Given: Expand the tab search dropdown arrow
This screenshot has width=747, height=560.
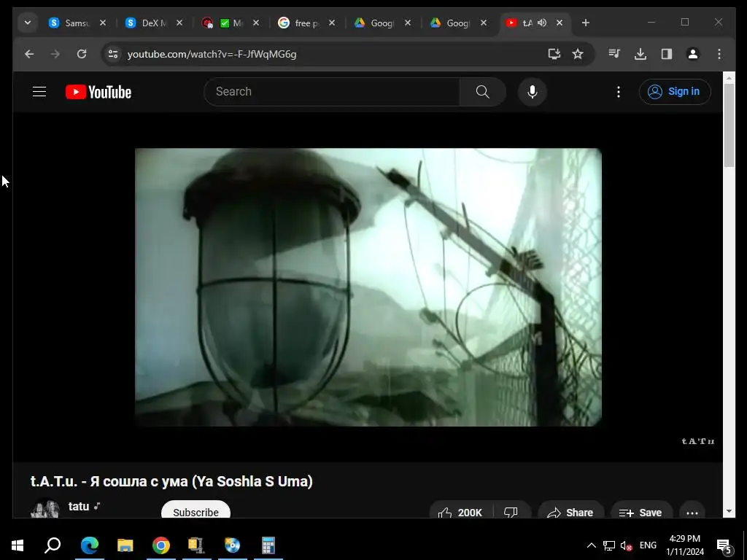Looking at the screenshot, I should [x=28, y=23].
